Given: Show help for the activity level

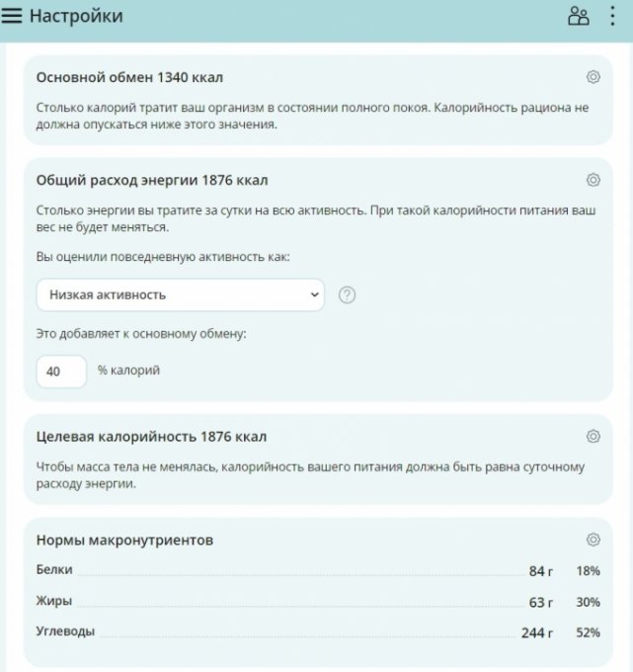Looking at the screenshot, I should click(347, 294).
